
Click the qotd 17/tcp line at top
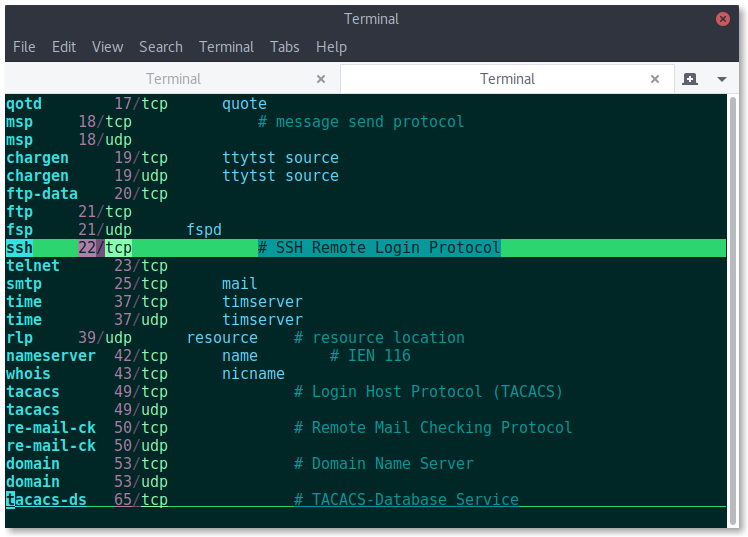136,103
